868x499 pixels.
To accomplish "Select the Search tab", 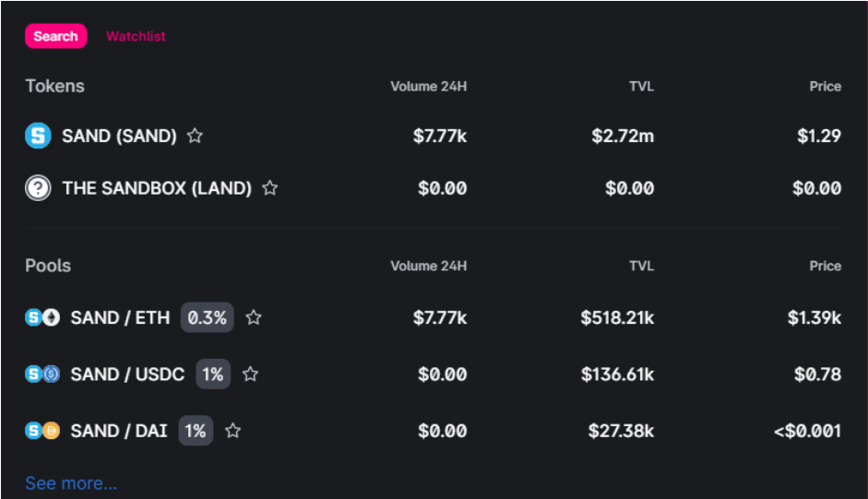I will click(56, 36).
